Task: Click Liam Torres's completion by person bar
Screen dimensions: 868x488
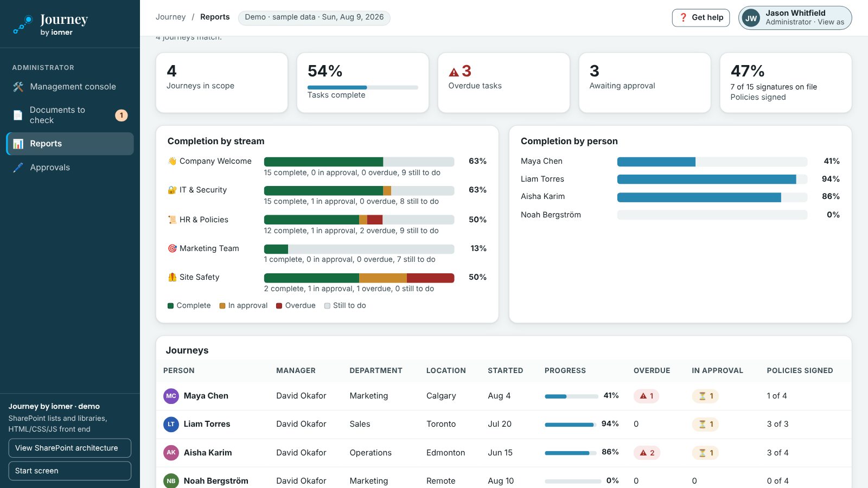Action: click(712, 179)
